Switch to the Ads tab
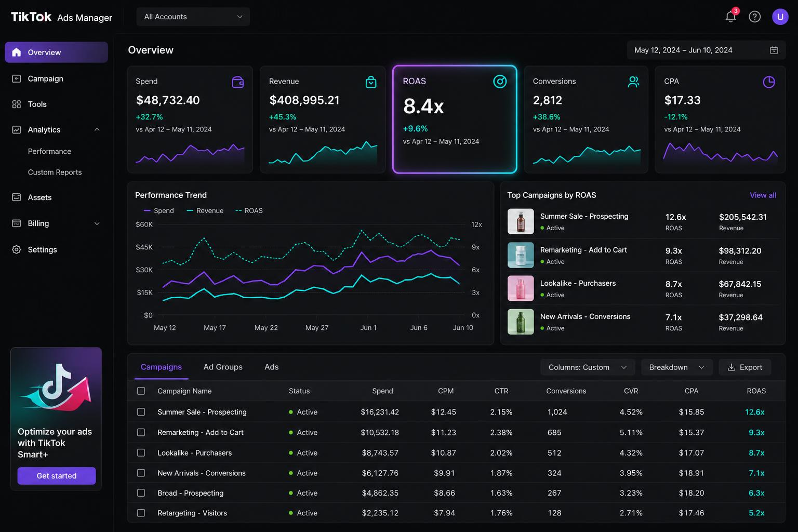 271,367
